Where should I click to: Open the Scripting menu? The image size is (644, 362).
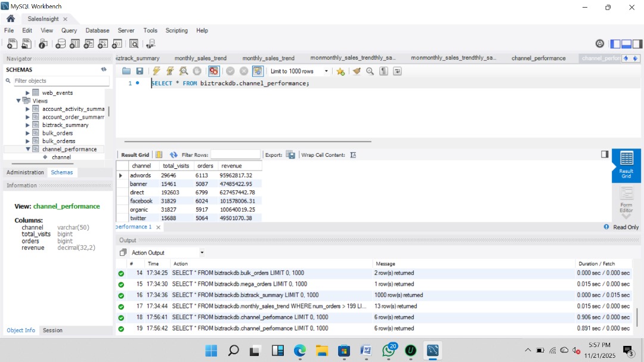[177, 30]
